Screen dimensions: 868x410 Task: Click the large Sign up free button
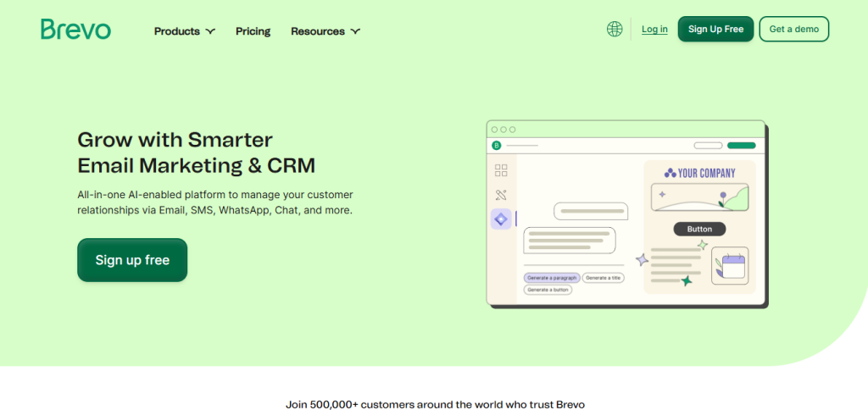coord(132,260)
